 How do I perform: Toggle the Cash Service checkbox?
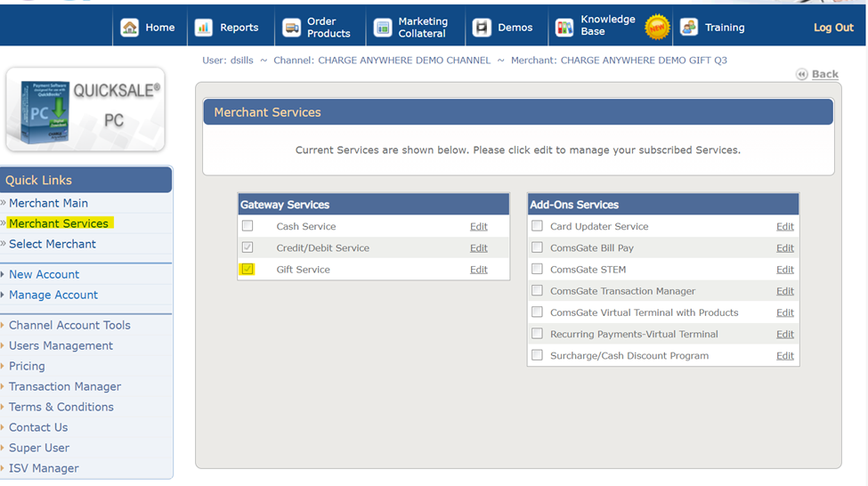pyautogui.click(x=247, y=226)
